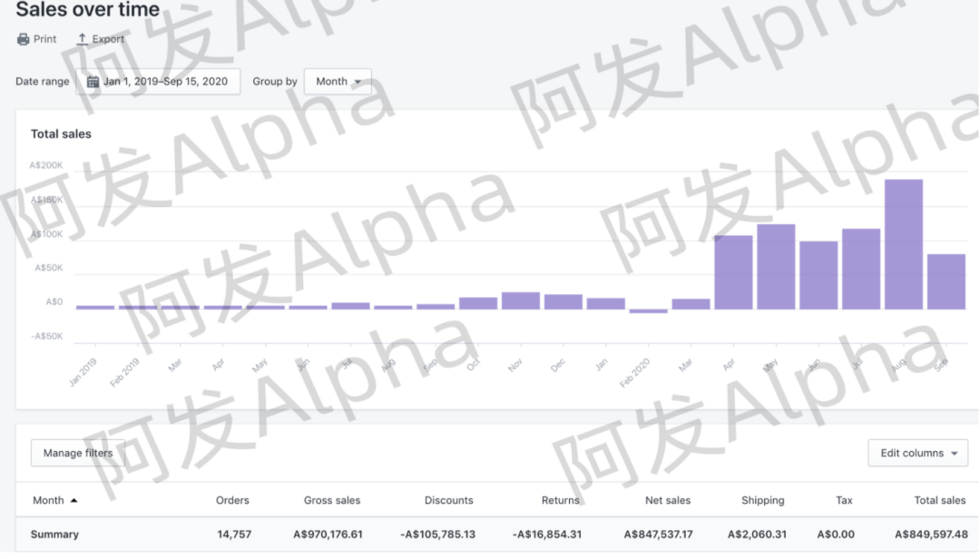Click the calendar icon in date range
This screenshot has height=559, width=980.
tap(93, 82)
